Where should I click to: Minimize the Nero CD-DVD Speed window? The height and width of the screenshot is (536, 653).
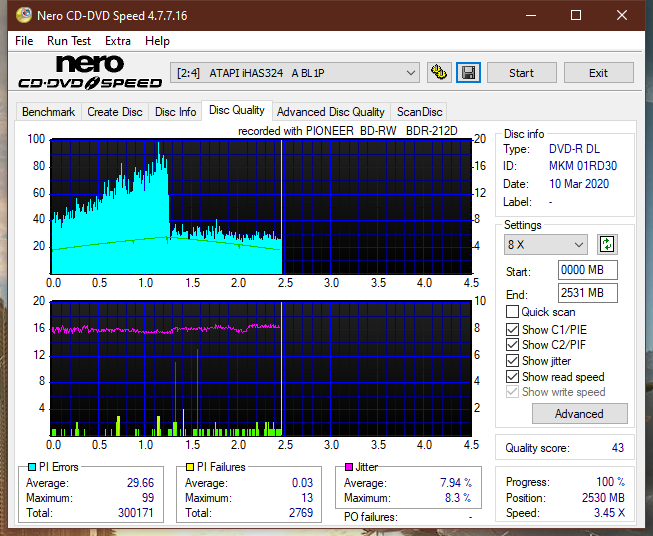click(531, 15)
